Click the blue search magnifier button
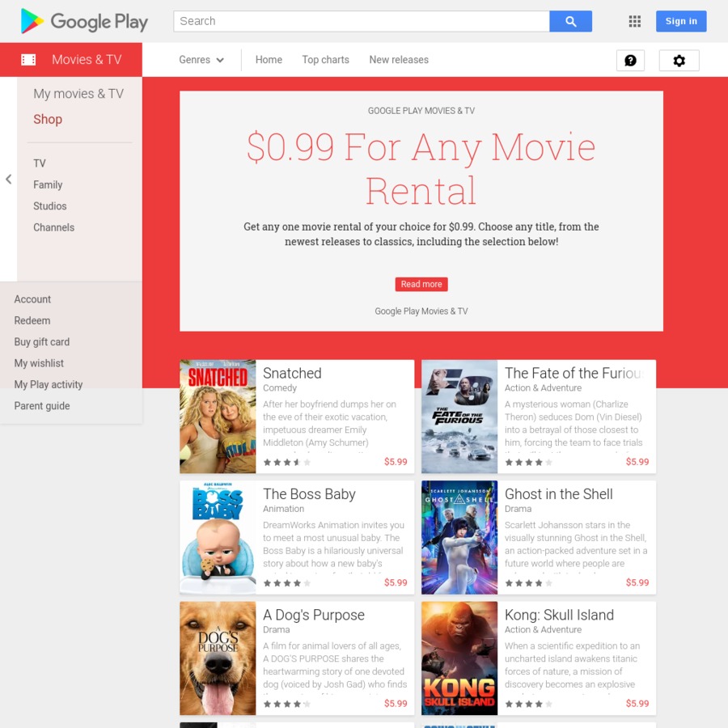This screenshot has height=728, width=728. 570,21
